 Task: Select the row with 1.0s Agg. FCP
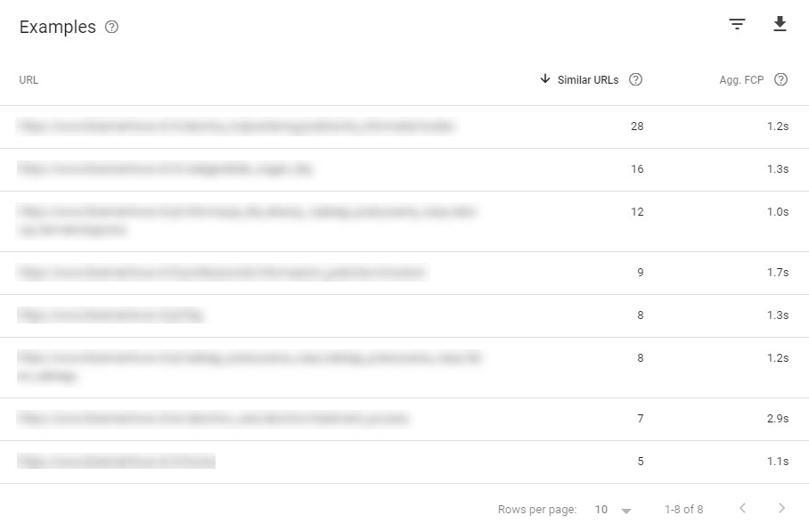tap(404, 221)
